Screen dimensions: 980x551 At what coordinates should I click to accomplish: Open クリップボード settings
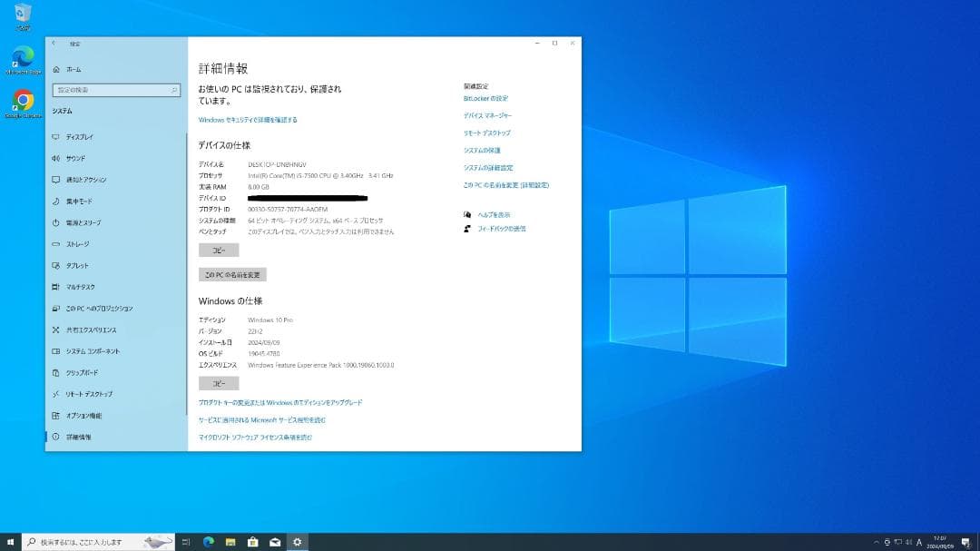pyautogui.click(x=83, y=372)
